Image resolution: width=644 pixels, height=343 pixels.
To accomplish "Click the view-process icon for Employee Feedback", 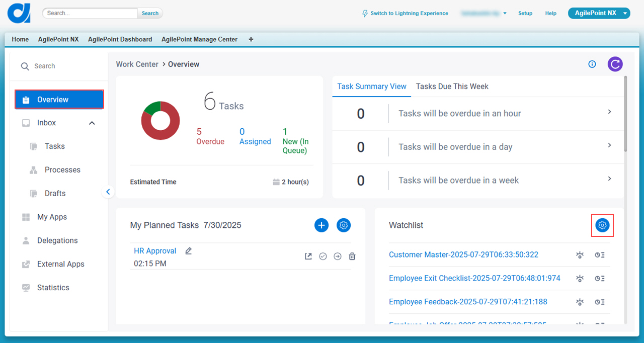I will click(x=580, y=302).
